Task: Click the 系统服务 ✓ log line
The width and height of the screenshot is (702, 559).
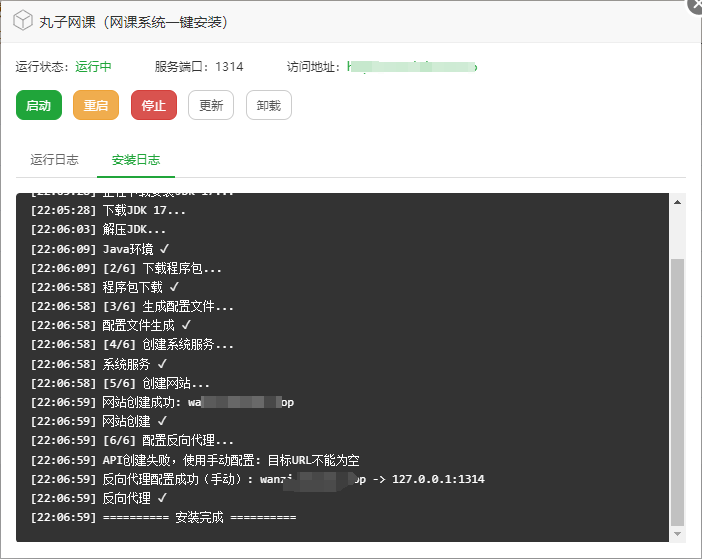Action: 99,364
